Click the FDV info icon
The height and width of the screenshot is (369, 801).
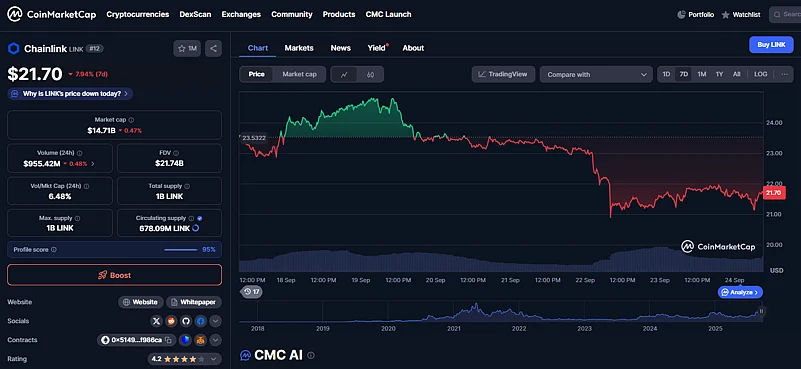176,153
